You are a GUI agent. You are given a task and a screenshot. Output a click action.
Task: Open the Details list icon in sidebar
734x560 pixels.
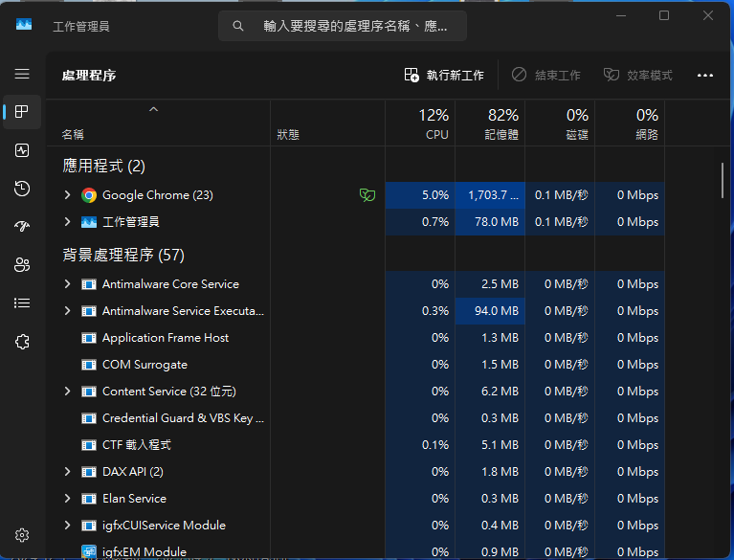point(22,302)
